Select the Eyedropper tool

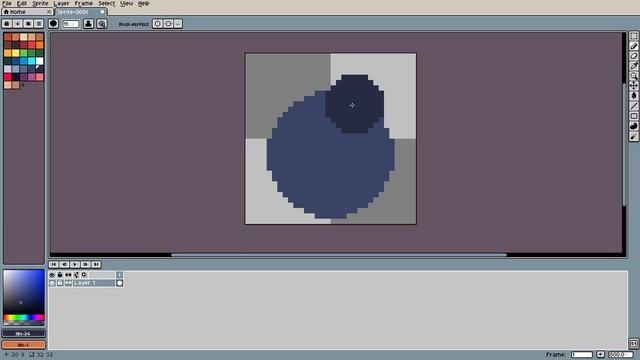633,66
